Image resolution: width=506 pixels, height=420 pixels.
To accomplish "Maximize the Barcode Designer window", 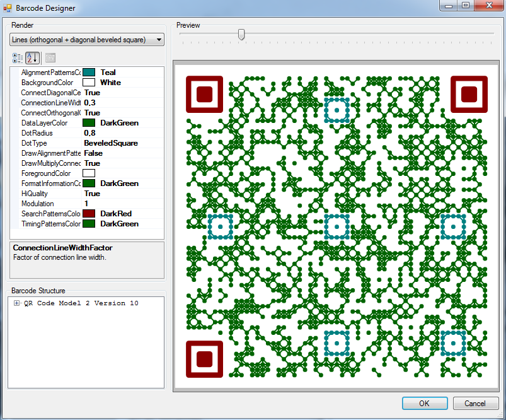I will coord(466,6).
